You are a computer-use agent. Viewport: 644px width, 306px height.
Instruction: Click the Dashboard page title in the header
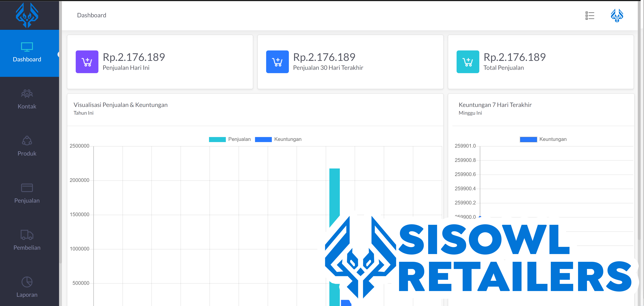point(92,15)
